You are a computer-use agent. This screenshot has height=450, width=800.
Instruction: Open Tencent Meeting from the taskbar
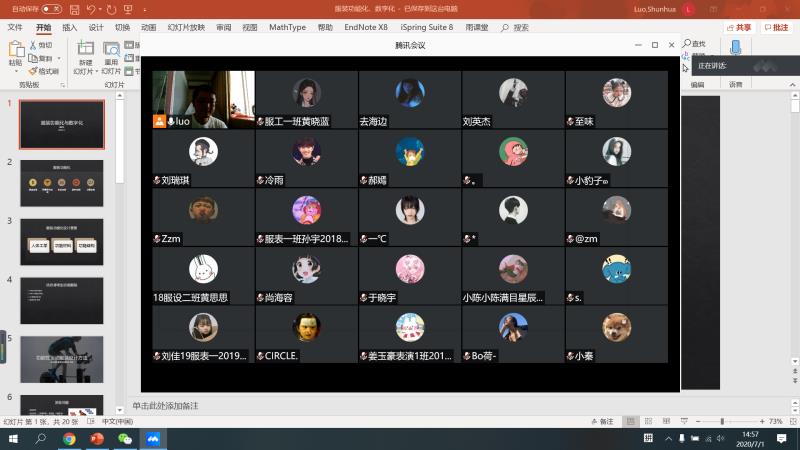153,438
